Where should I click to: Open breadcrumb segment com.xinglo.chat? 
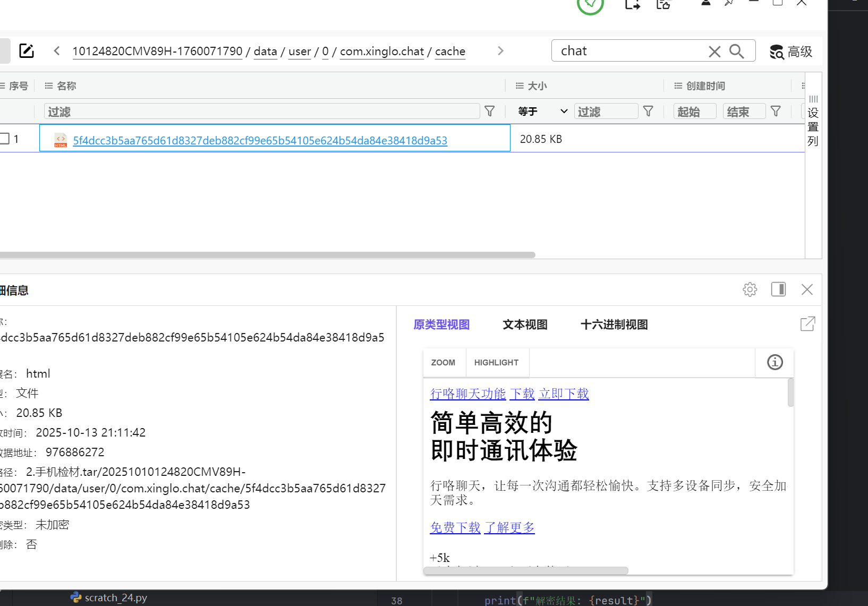[x=381, y=52]
